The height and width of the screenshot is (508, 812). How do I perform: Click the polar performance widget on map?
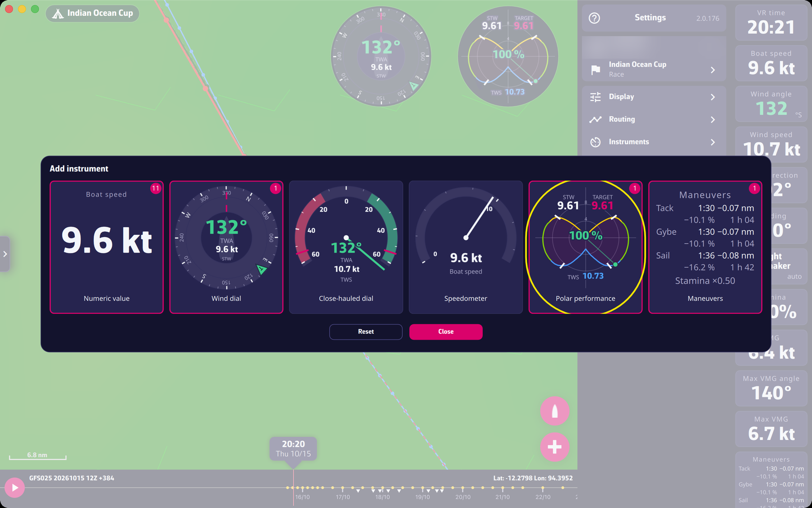(x=508, y=56)
